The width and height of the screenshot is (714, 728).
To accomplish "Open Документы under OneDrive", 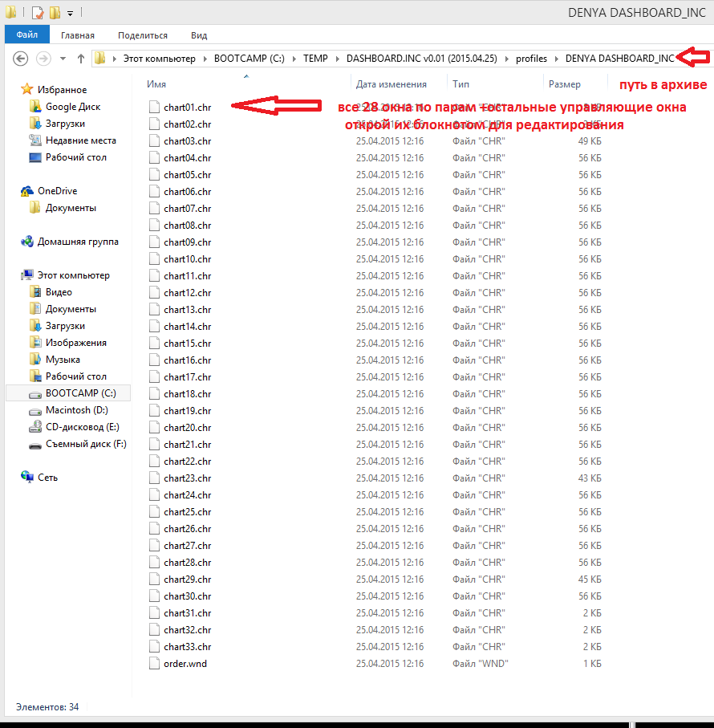I will point(71,208).
